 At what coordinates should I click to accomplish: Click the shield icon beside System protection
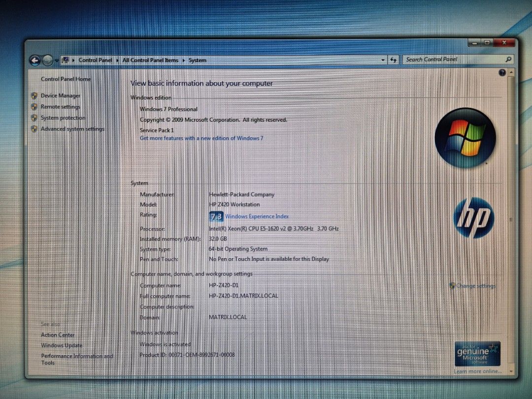tap(34, 118)
